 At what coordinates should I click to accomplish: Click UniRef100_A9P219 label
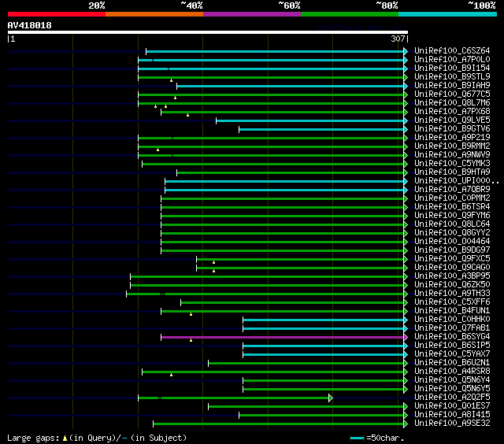pyautogui.click(x=452, y=138)
